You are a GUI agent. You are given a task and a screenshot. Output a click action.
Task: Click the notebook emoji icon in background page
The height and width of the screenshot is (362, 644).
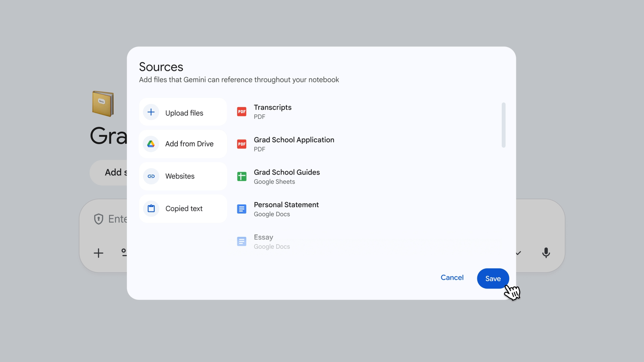click(103, 103)
